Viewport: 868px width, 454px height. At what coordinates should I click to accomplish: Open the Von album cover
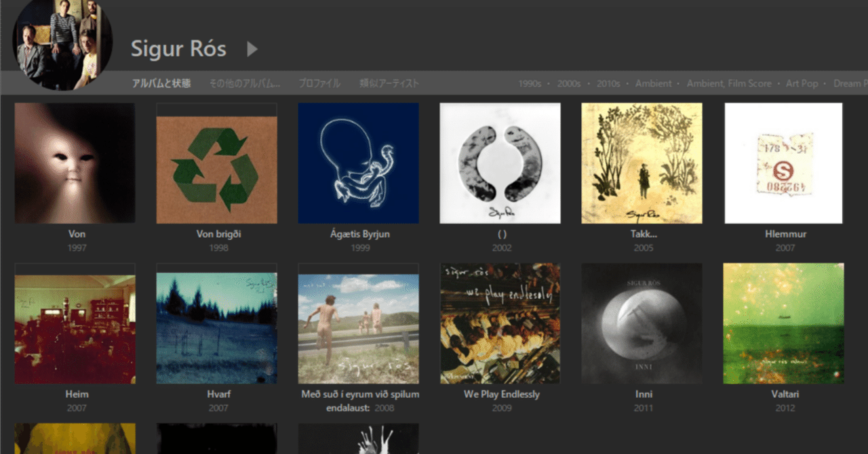tap(75, 163)
